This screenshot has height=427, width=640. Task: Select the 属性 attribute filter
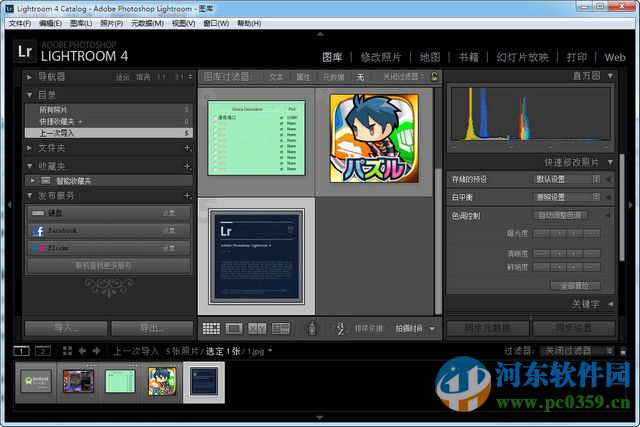(303, 77)
